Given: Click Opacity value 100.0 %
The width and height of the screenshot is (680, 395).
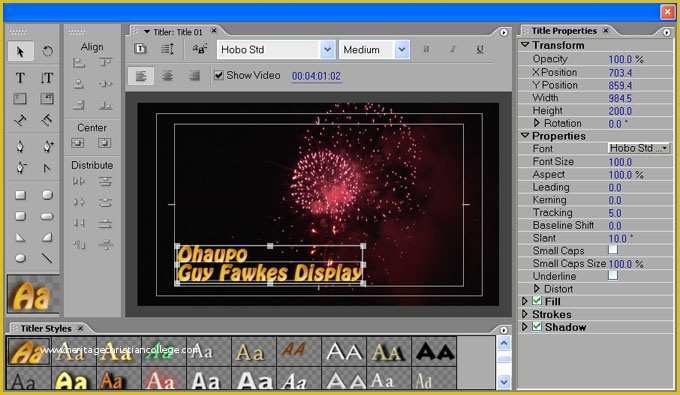Looking at the screenshot, I should click(x=625, y=59).
